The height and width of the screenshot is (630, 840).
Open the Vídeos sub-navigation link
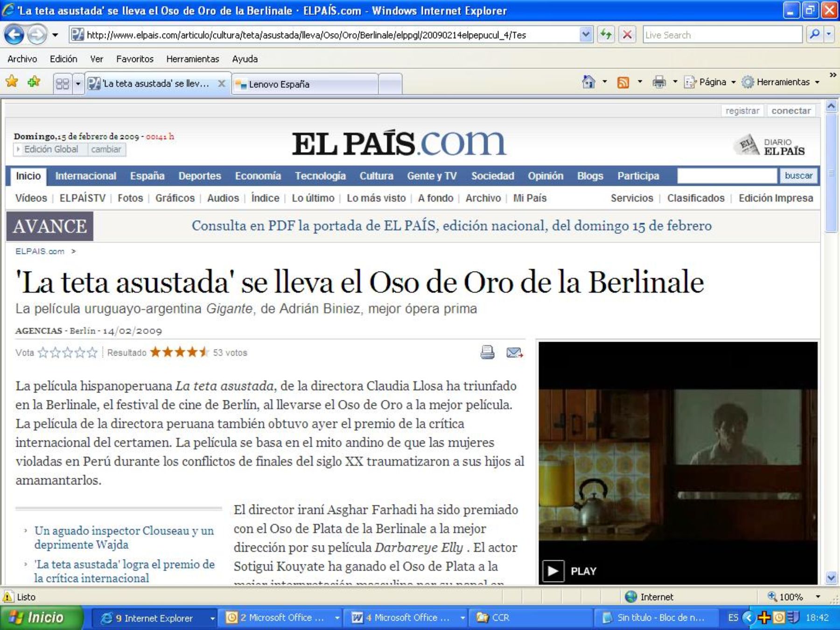coord(31,198)
